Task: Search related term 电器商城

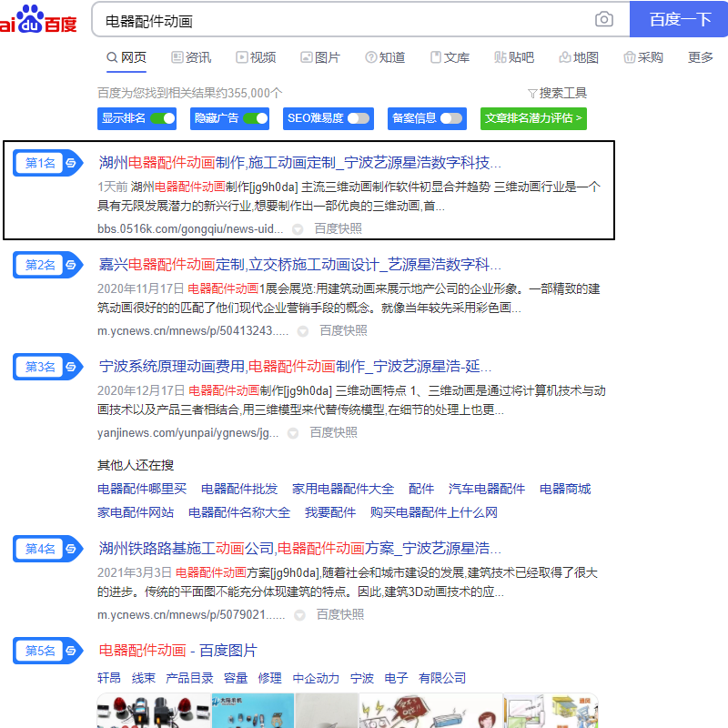Action: pos(565,489)
